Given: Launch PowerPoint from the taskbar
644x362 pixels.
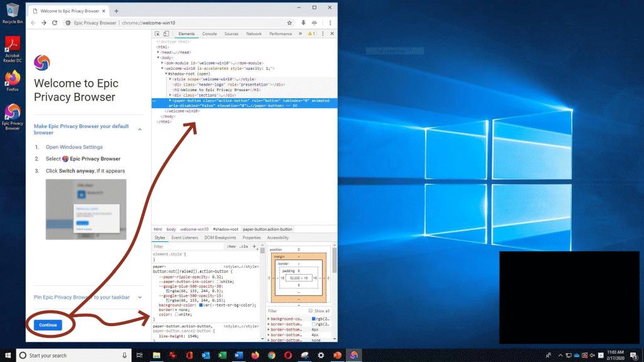Looking at the screenshot, I should tap(337, 356).
